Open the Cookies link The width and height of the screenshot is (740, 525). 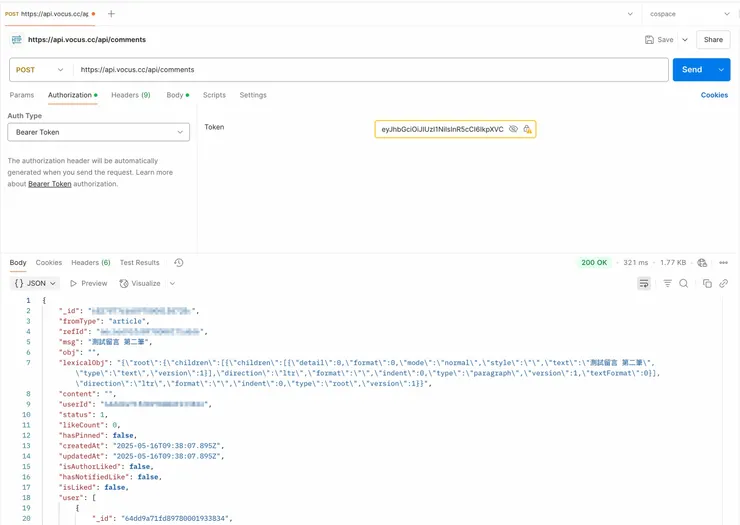714,95
